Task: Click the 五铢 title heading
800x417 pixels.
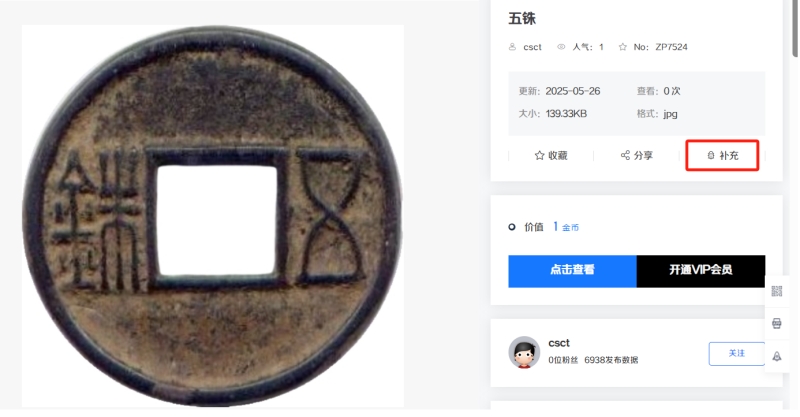Action: pos(522,19)
